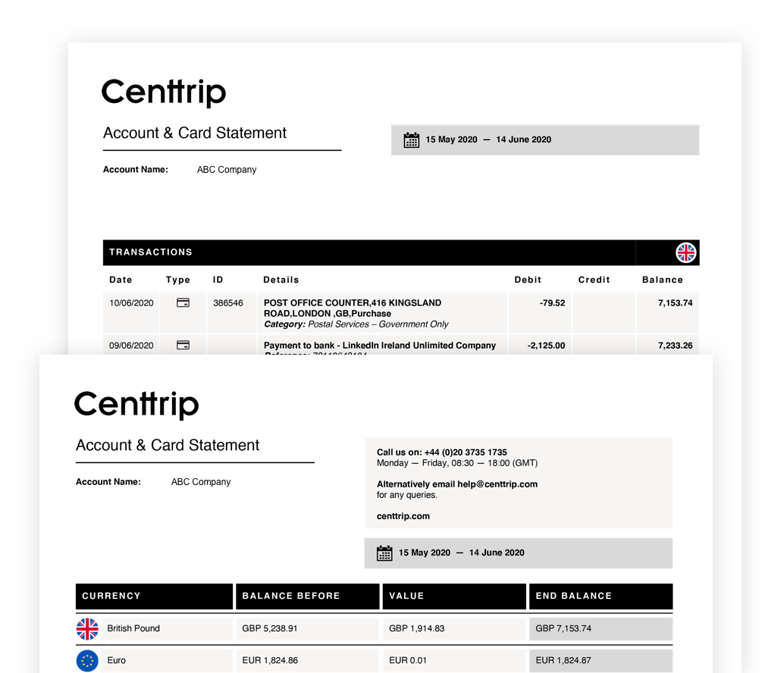
Task: Click the End Balance column header
Action: point(573,596)
